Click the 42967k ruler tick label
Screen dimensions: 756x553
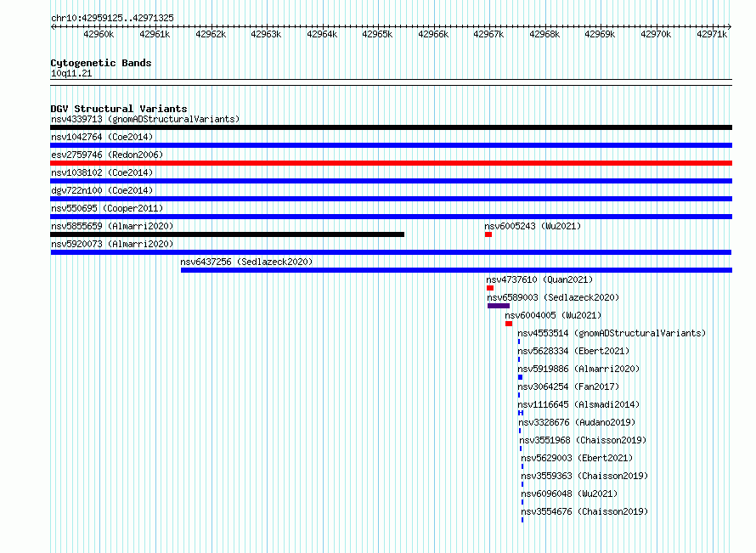(489, 34)
